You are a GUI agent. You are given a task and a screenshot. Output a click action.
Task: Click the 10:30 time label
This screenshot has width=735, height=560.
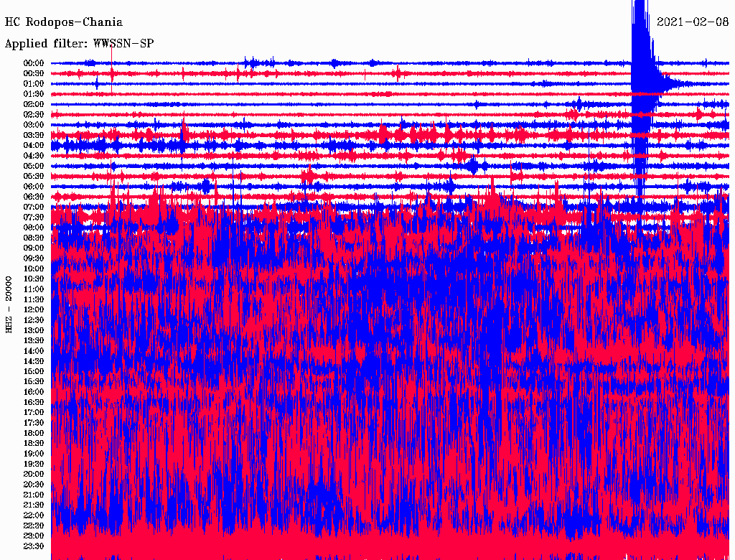[34, 279]
